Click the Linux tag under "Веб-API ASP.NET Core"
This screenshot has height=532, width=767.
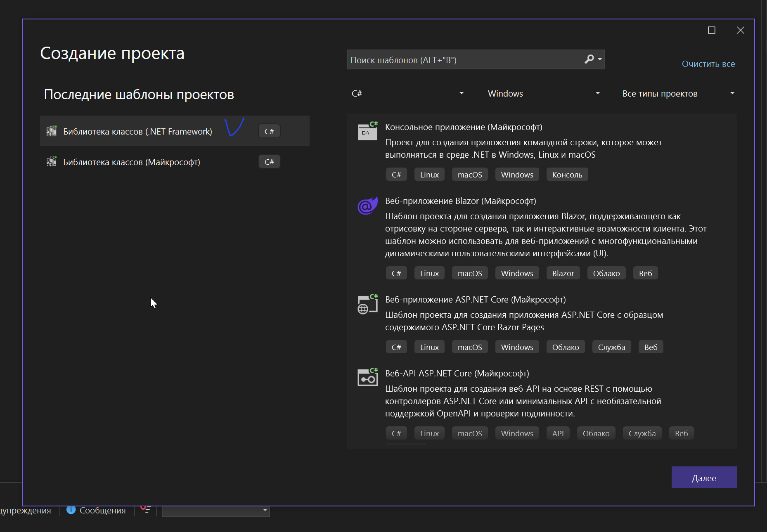click(429, 433)
